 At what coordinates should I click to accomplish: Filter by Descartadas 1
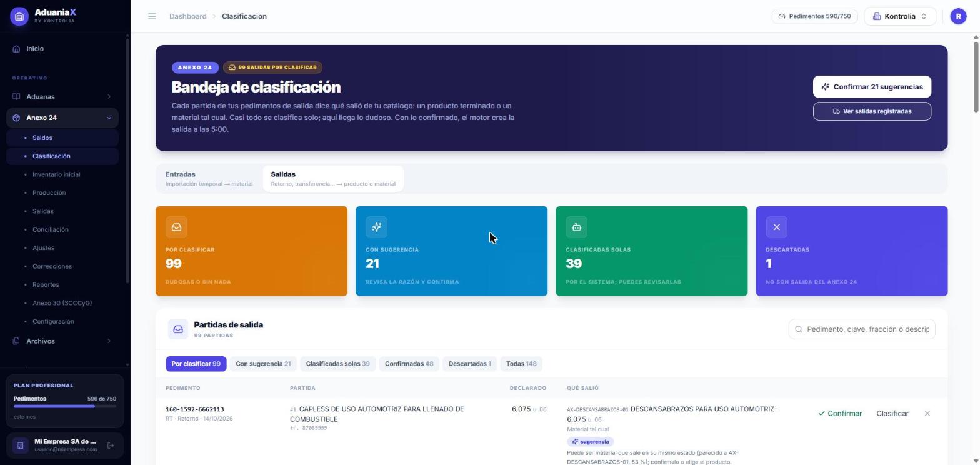point(470,364)
